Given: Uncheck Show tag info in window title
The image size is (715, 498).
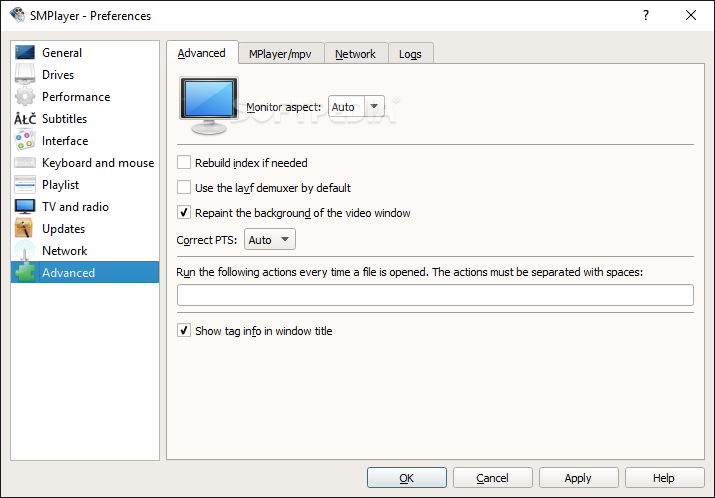Looking at the screenshot, I should coord(184,331).
